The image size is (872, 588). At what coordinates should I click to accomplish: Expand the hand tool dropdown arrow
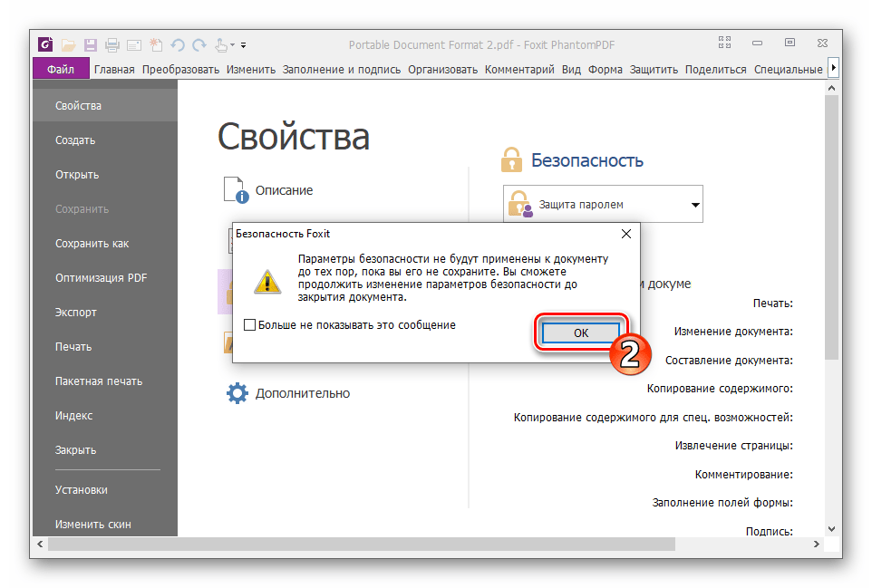(x=232, y=45)
